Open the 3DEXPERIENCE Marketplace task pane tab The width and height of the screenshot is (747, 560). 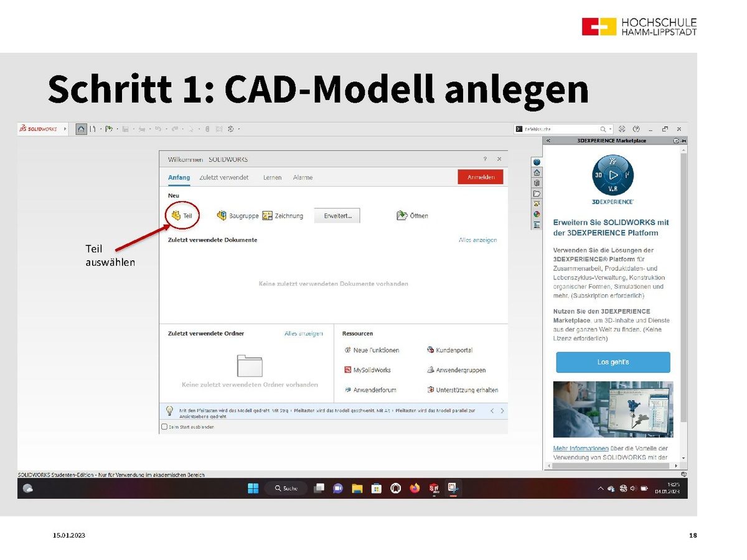pyautogui.click(x=536, y=162)
